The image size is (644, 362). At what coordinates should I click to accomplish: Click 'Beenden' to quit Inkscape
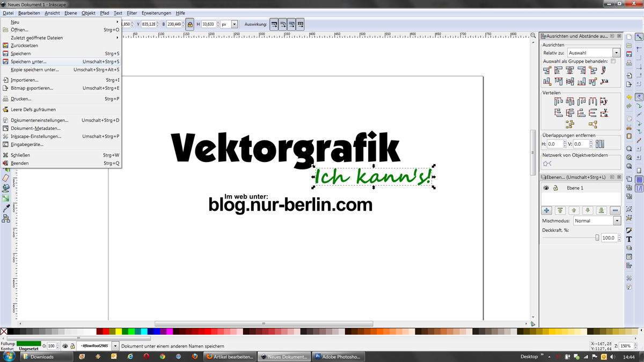[61, 163]
